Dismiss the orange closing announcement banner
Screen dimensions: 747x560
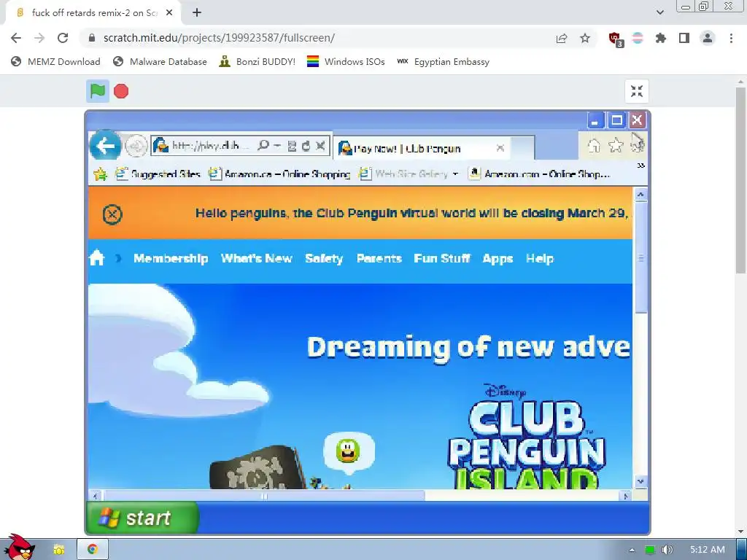coord(112,214)
